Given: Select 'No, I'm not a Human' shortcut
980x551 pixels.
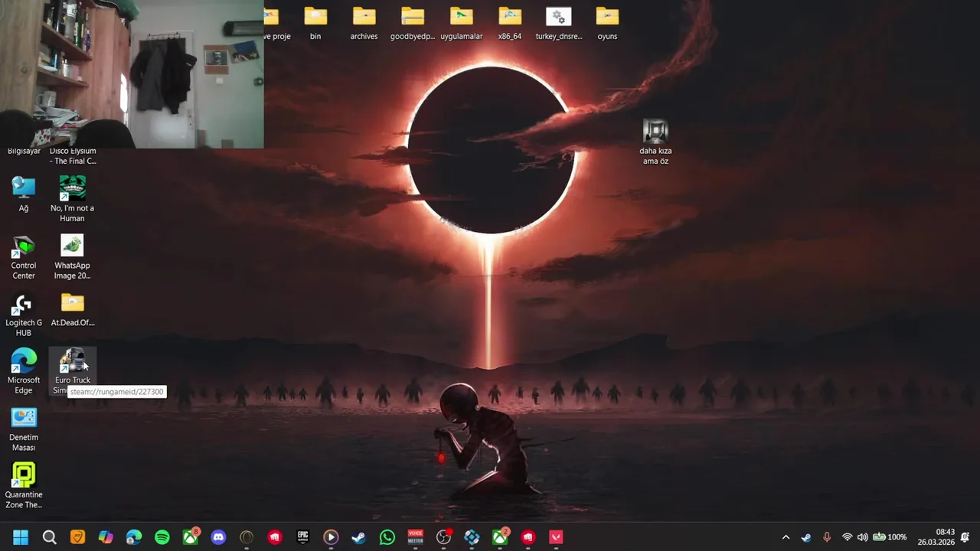Looking at the screenshot, I should click(72, 199).
